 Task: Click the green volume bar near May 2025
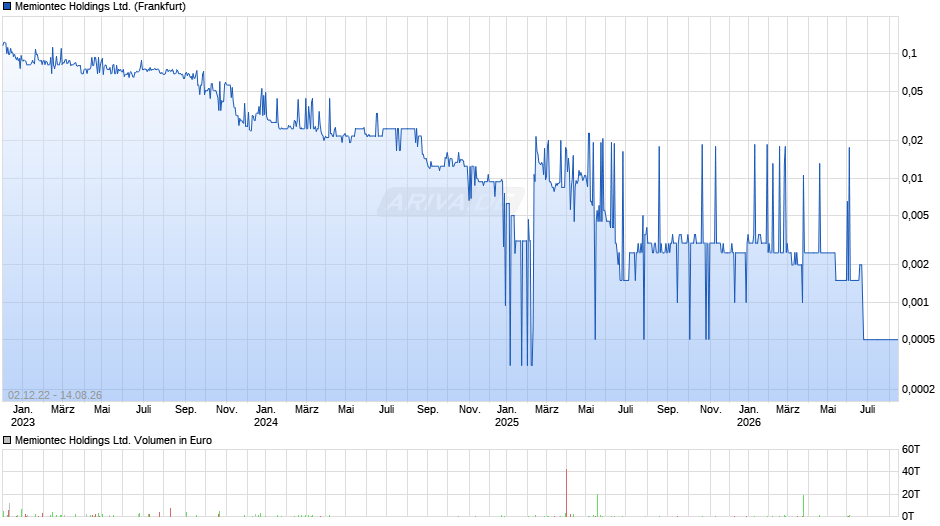coord(597,505)
